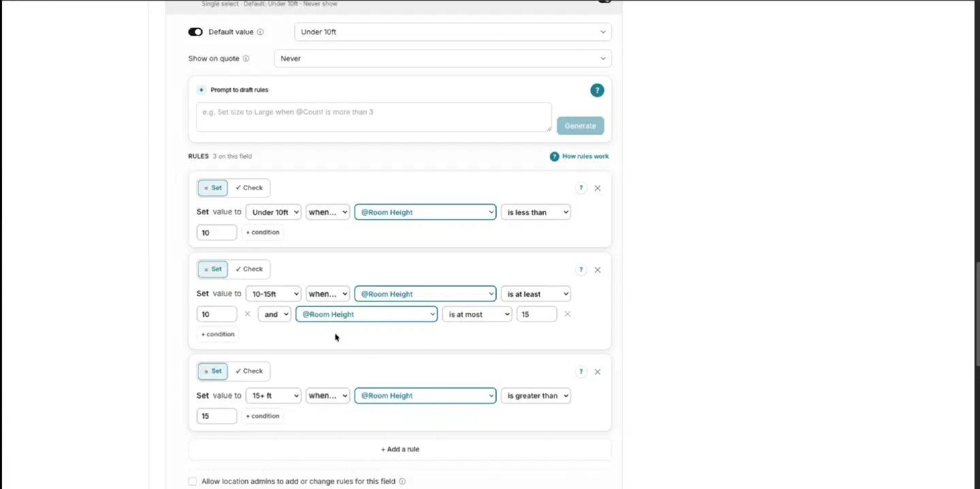
Task: Remove the 'is at least 10' condition with its X
Action: click(247, 314)
